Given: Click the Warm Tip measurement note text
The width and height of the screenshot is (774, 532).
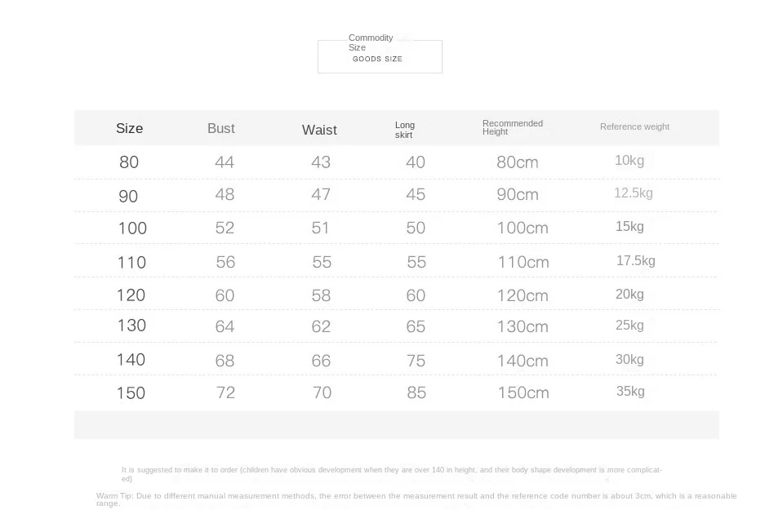Looking at the screenshot, I should click(x=416, y=499).
